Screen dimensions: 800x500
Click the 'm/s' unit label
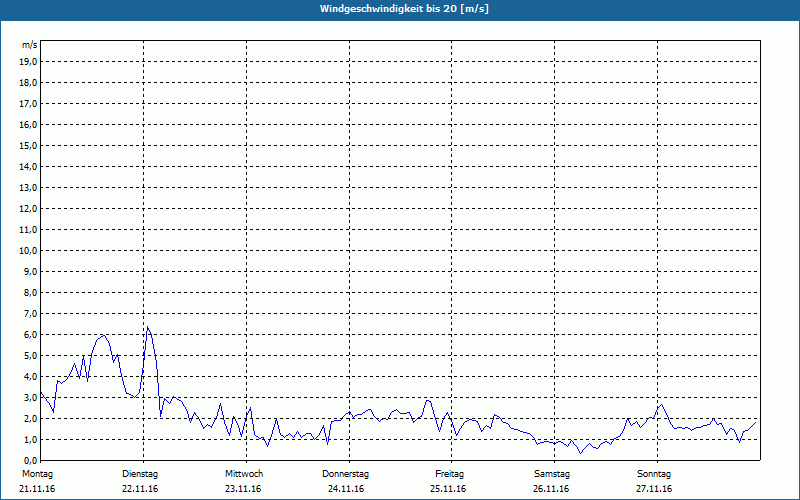[x=30, y=45]
